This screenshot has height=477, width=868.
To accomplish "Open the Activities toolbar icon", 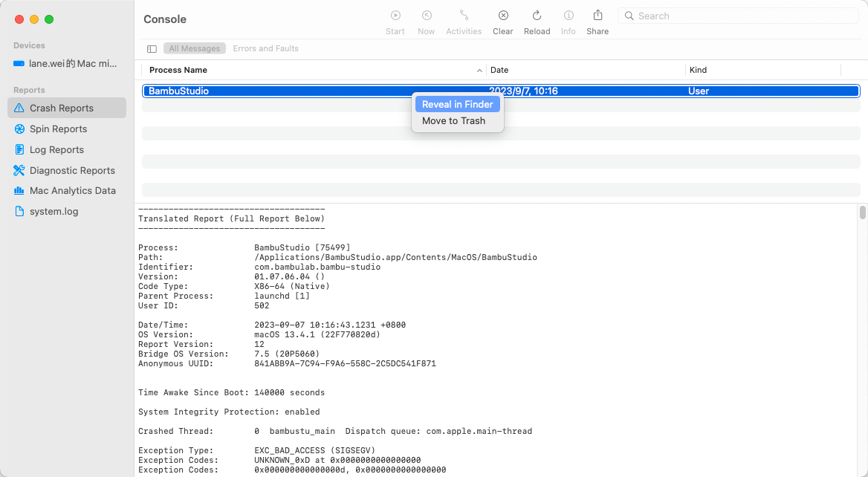I will [464, 16].
